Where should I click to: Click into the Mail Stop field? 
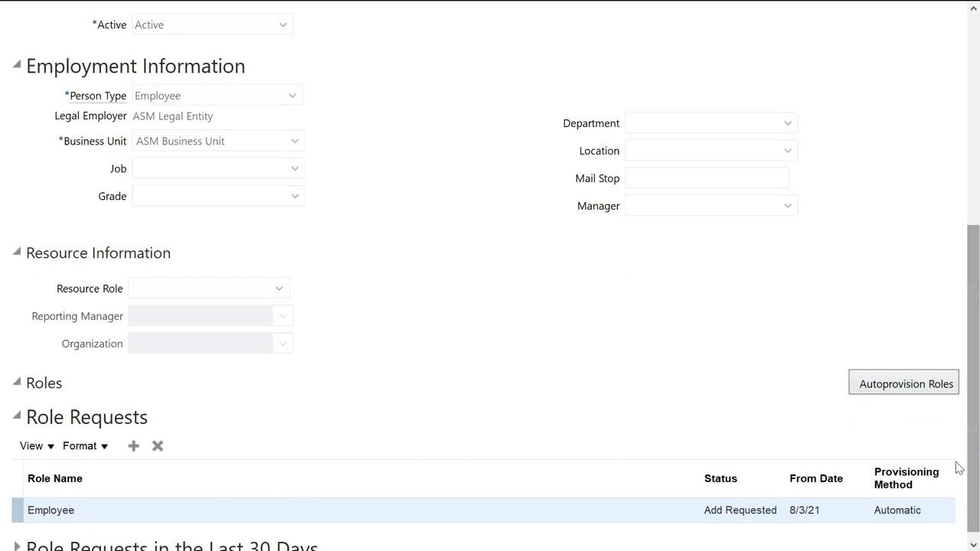(x=707, y=178)
